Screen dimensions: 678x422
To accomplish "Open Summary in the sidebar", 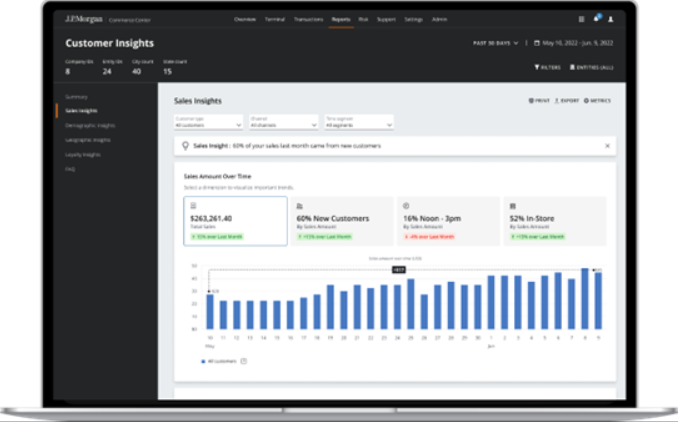I will pos(76,97).
